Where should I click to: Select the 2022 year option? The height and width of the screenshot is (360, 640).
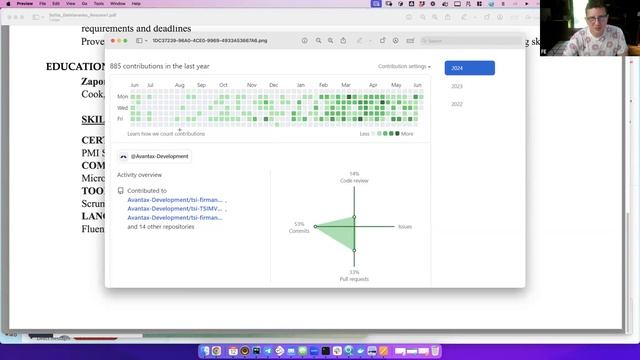pos(457,104)
